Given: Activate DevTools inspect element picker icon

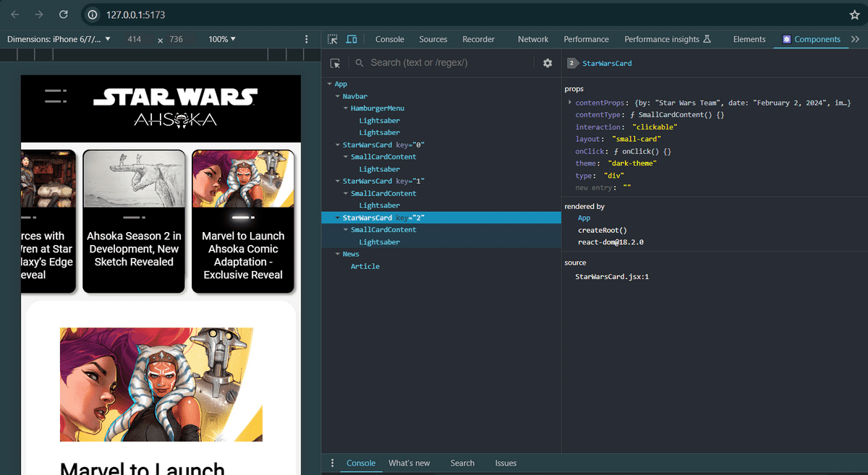Looking at the screenshot, I should point(333,39).
